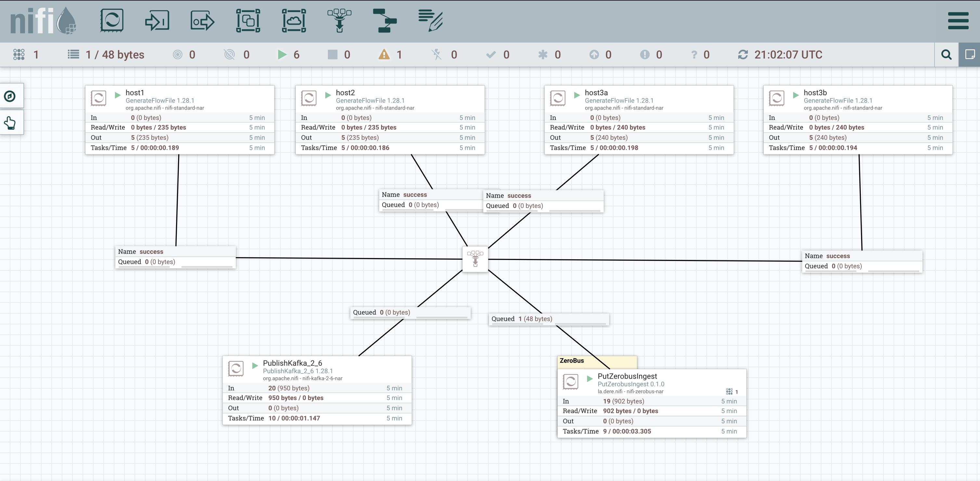Image resolution: width=980 pixels, height=481 pixels.
Task: Click the up-to-date checkmark status icon
Action: [491, 54]
